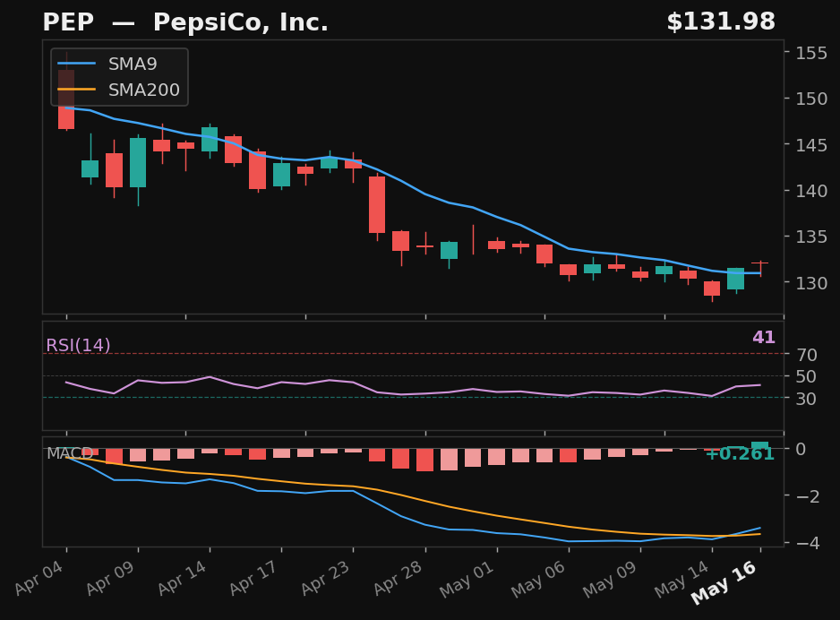The width and height of the screenshot is (840, 620).
Task: Click the May 09 date label
Action: [612, 579]
